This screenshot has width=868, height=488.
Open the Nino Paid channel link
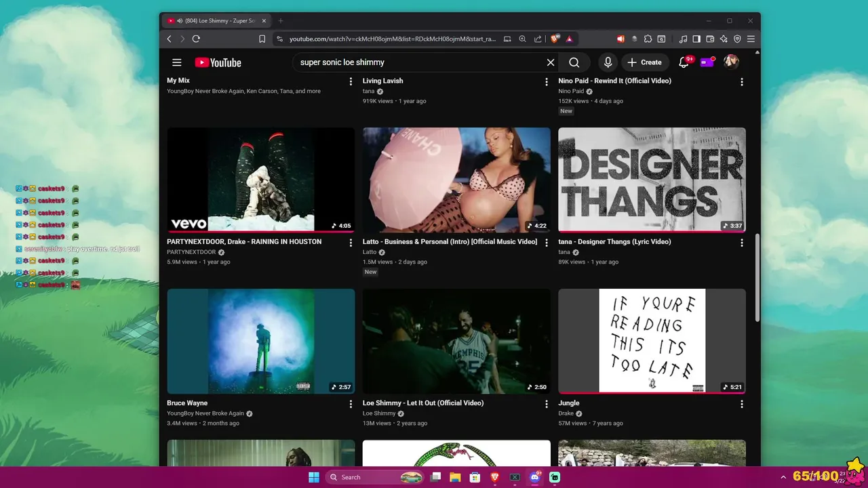tap(571, 91)
